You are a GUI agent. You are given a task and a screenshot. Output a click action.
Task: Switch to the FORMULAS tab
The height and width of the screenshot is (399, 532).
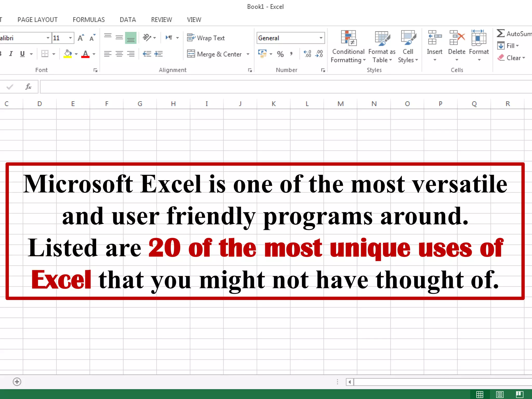pyautogui.click(x=89, y=20)
